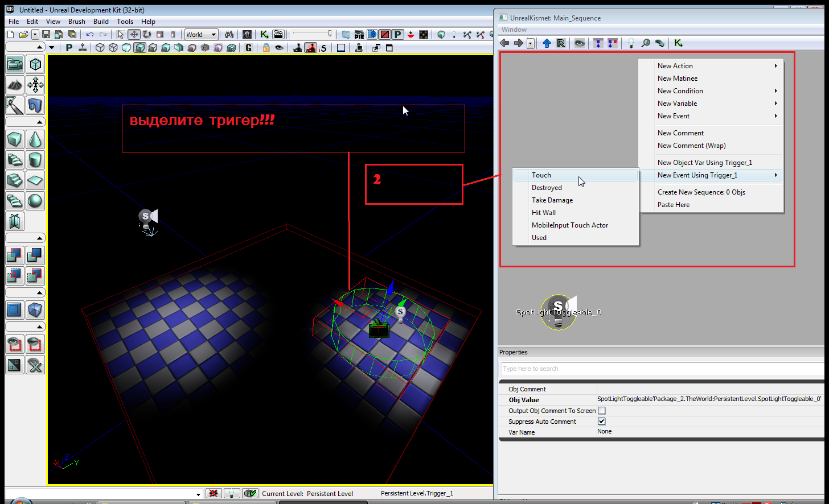This screenshot has height=504, width=829.
Task: Create a Cylinder builder brush
Action: [x=35, y=160]
